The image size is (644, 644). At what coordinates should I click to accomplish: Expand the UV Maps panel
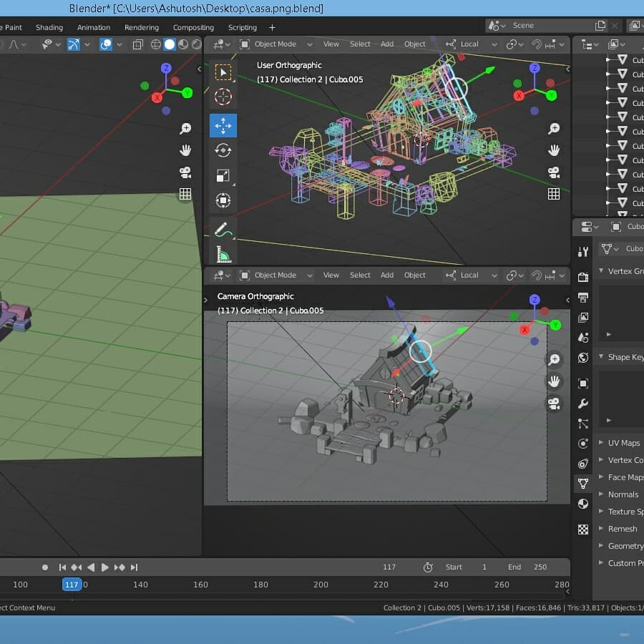[x=601, y=442]
